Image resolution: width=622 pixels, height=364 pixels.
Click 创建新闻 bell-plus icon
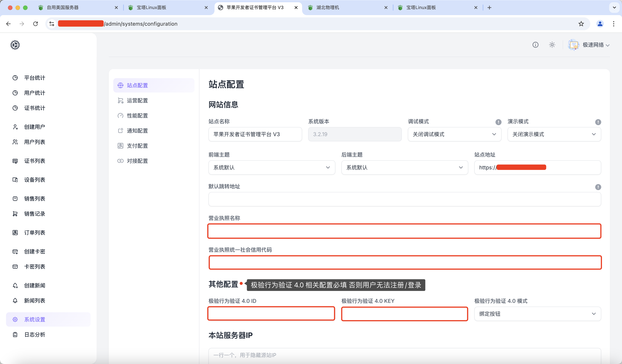[x=15, y=285]
